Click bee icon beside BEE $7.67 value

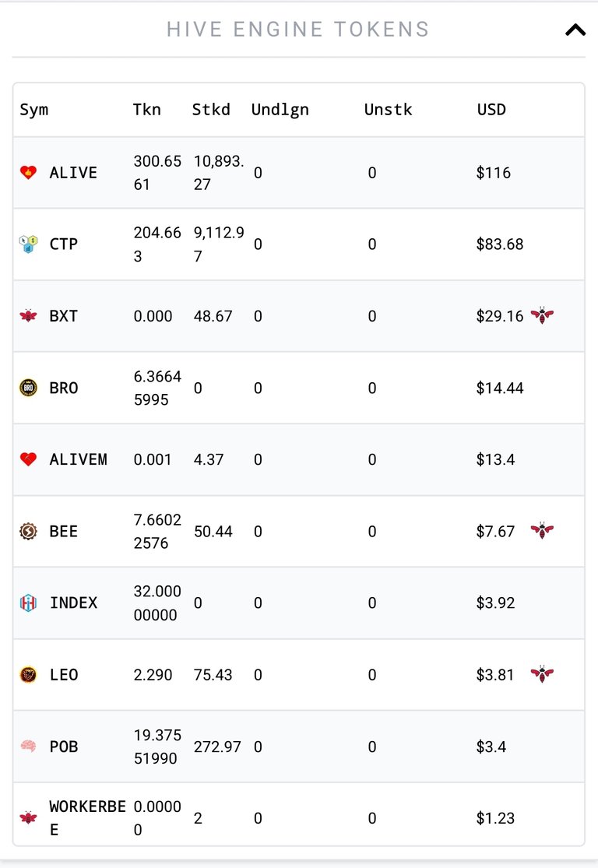[542, 530]
